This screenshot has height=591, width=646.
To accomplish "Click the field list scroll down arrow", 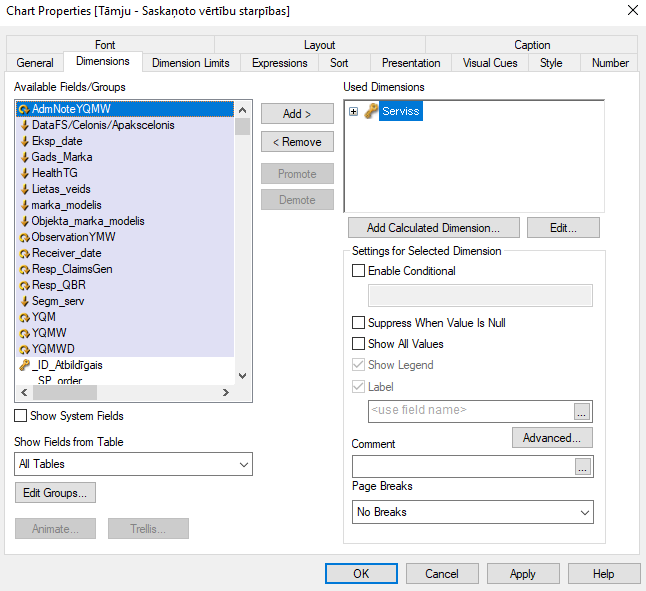I will [243, 376].
